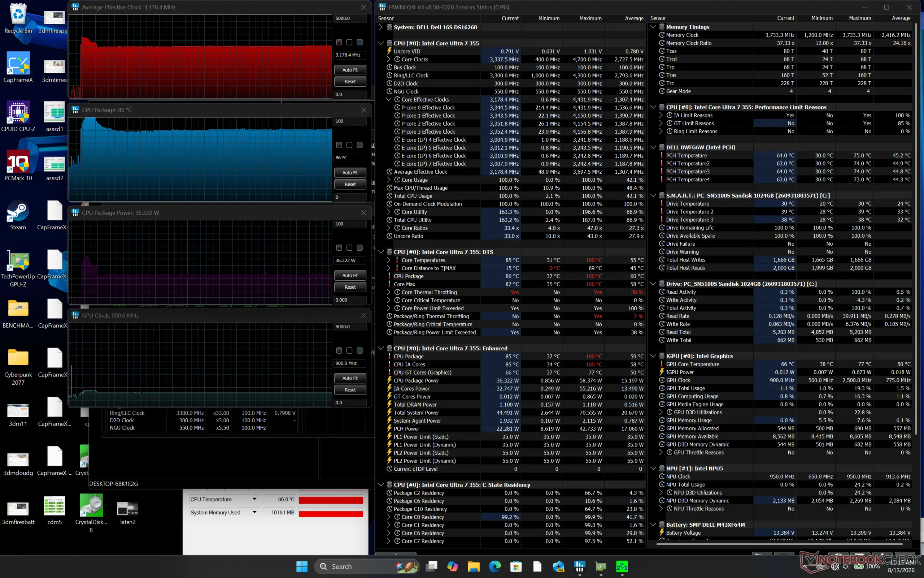Open the Steam desktop shortcut
Viewport: 924px width, 578px height.
(18, 215)
